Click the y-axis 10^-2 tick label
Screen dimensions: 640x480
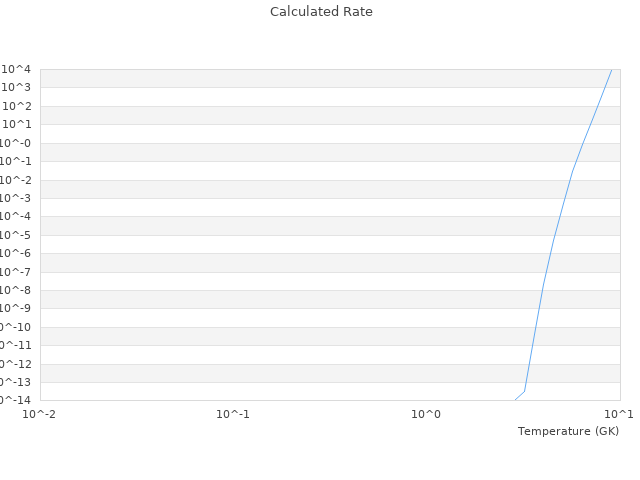(15, 180)
